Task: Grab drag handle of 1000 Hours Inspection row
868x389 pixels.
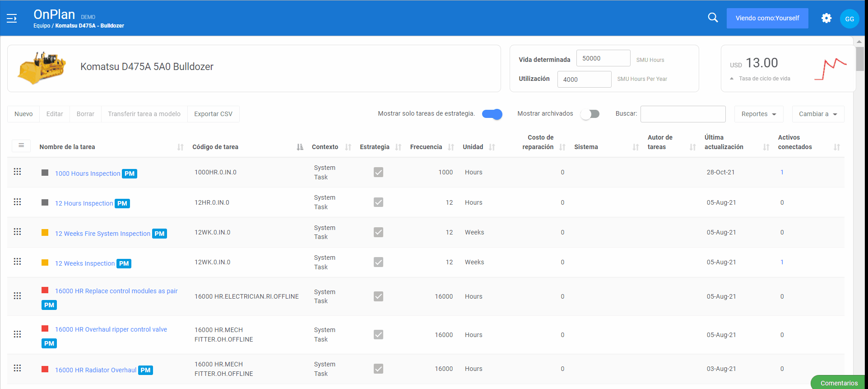Action: click(x=18, y=172)
